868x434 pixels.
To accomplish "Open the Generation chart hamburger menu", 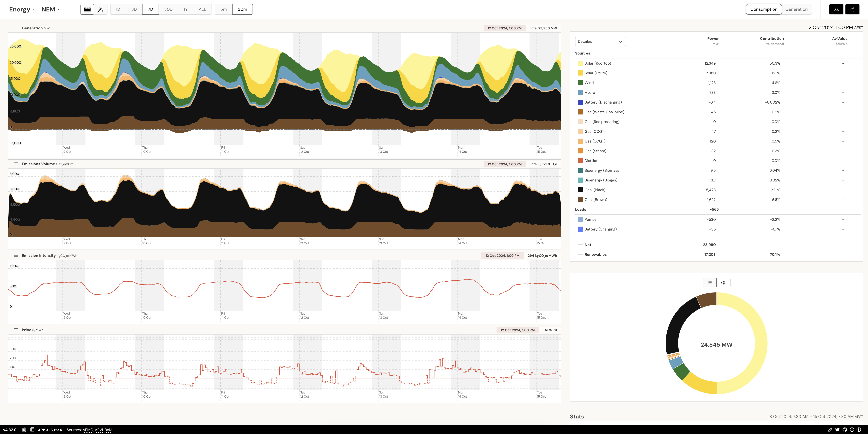I will [x=16, y=28].
